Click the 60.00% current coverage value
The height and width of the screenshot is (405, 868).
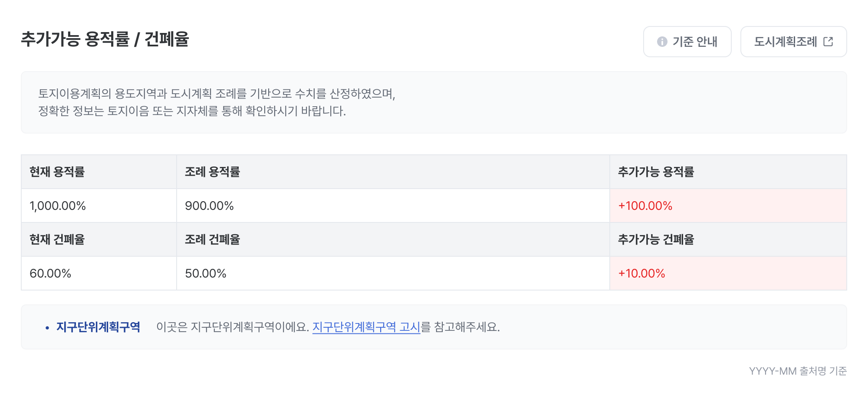[50, 274]
